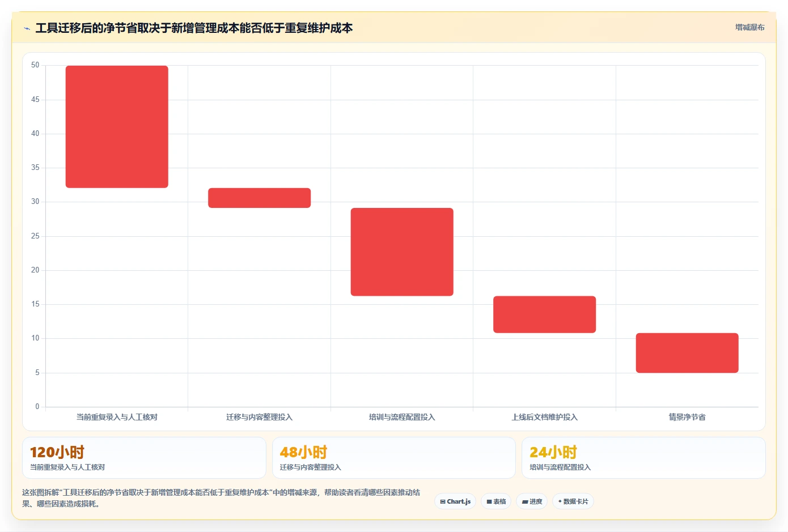Click the description paragraph starting with 这张图拆解
The height and width of the screenshot is (532, 788).
[x=221, y=498]
